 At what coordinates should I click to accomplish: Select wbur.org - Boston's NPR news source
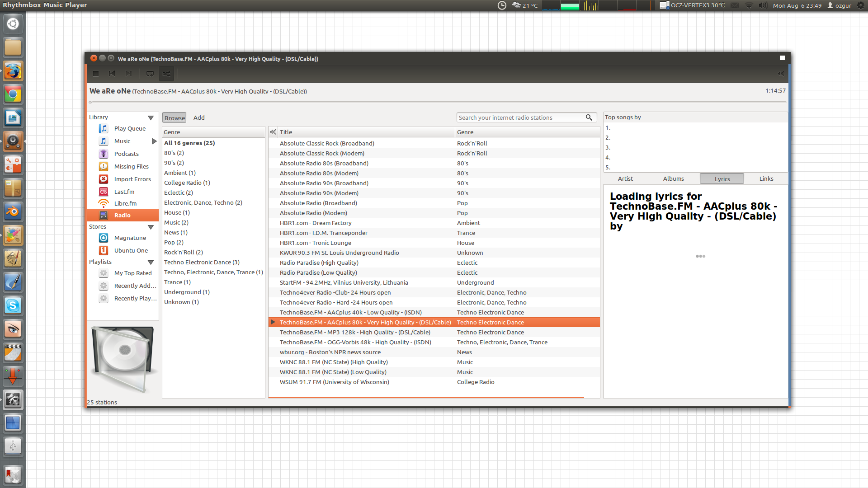pos(434,352)
